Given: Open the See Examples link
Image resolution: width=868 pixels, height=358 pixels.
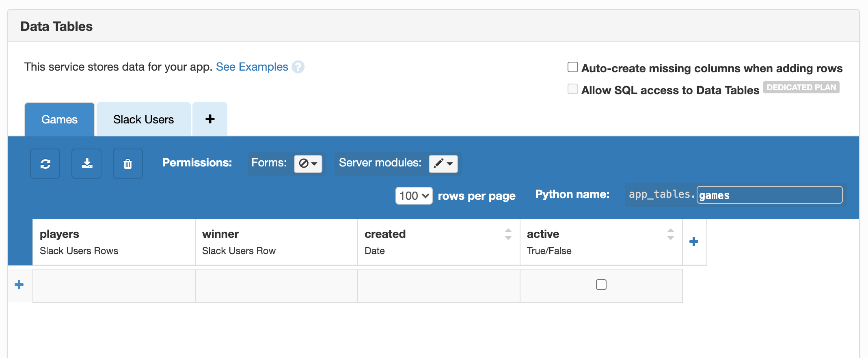Looking at the screenshot, I should click(252, 67).
